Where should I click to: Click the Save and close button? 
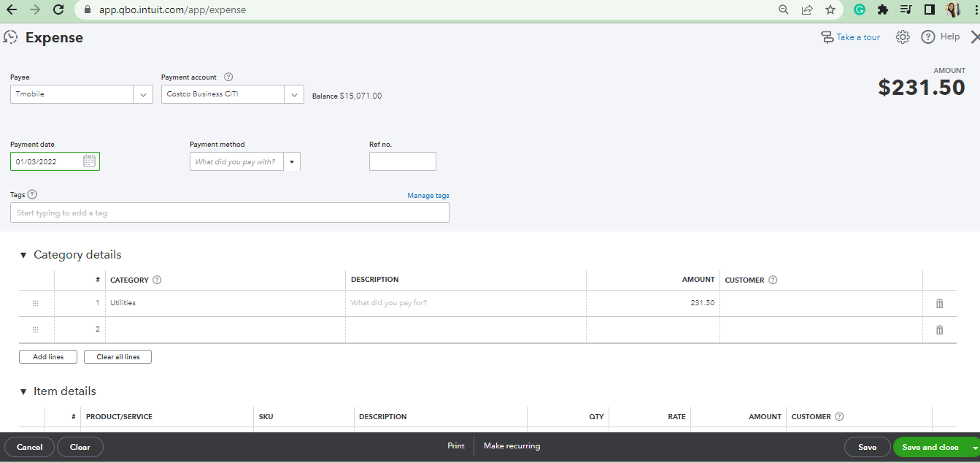pos(930,447)
